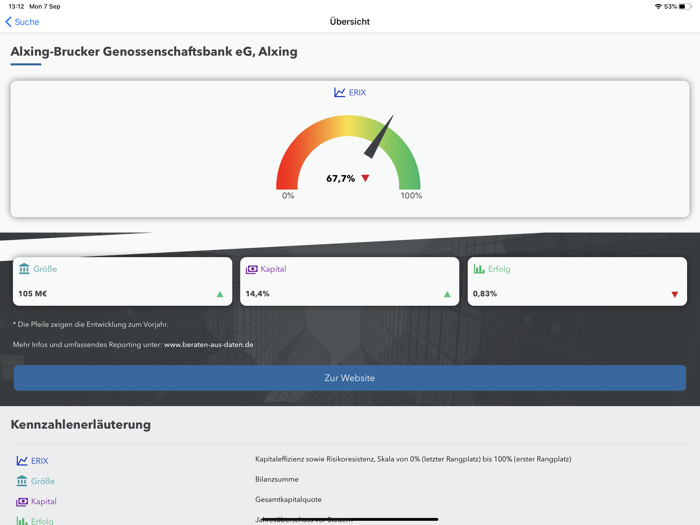The height and width of the screenshot is (525, 700).
Task: Click the Kennzahlenerläuterung heading
Action: click(81, 425)
